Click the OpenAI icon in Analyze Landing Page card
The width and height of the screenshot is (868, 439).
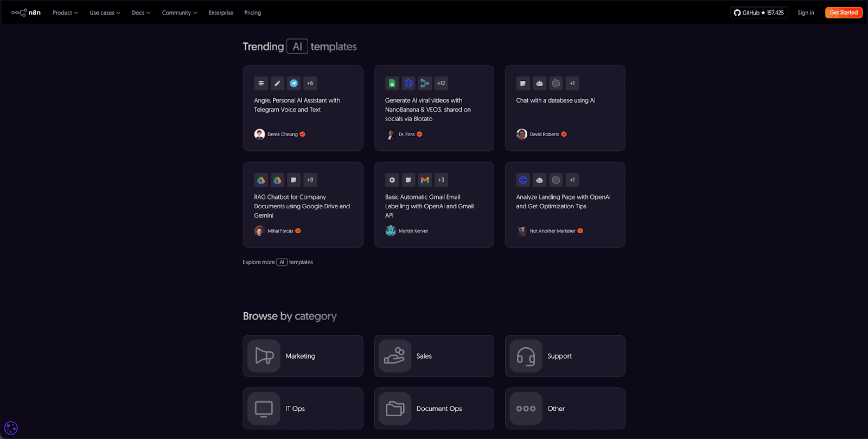click(x=556, y=180)
